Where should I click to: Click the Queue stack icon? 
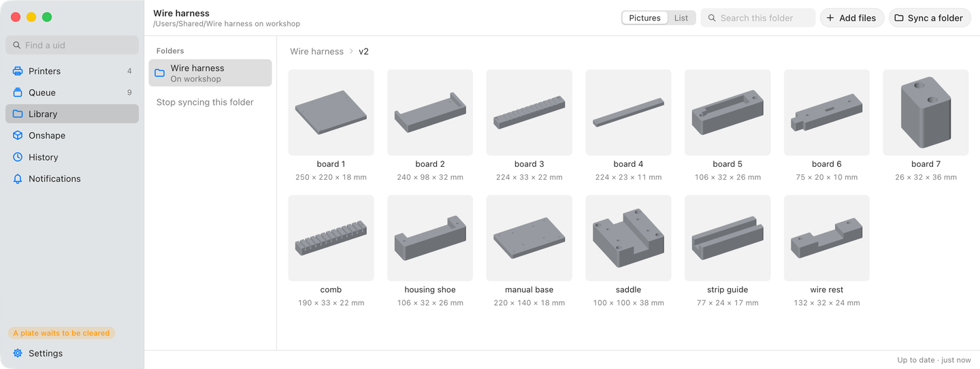[18, 93]
